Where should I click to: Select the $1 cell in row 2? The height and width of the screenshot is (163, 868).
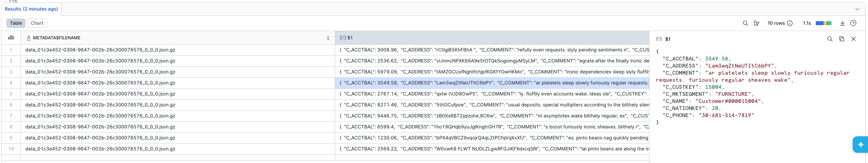point(491,61)
